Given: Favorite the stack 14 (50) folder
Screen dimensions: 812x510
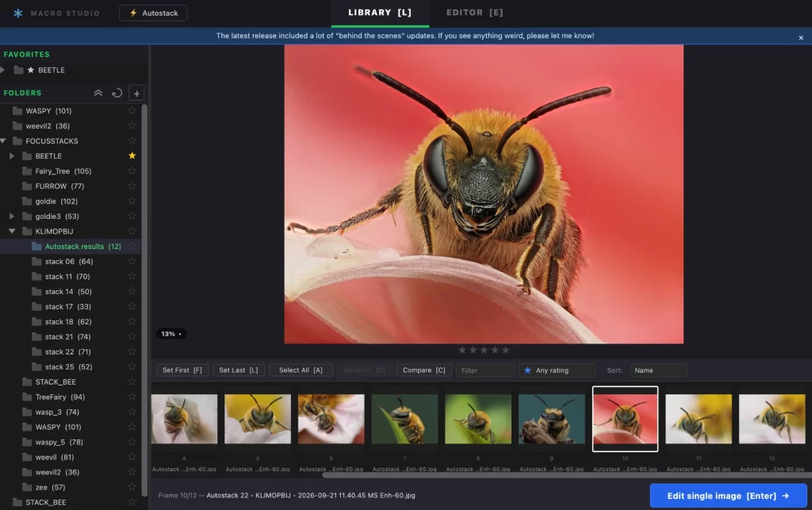Looking at the screenshot, I should [x=132, y=291].
